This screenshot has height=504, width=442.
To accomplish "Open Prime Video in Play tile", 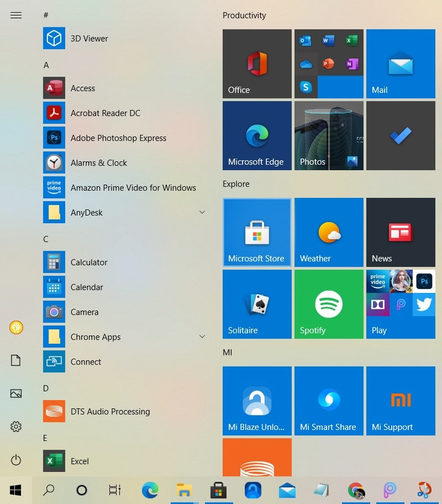I will pyautogui.click(x=378, y=281).
